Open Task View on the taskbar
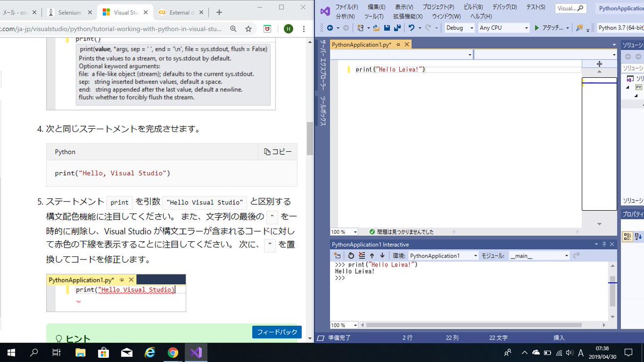This screenshot has width=644, height=362. click(56, 352)
